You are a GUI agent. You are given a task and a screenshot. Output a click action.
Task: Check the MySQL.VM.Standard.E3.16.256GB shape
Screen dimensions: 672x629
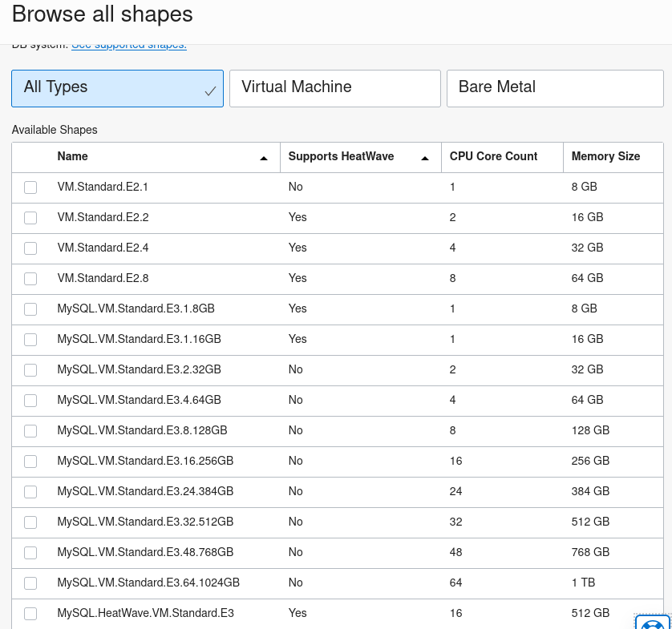point(30,461)
